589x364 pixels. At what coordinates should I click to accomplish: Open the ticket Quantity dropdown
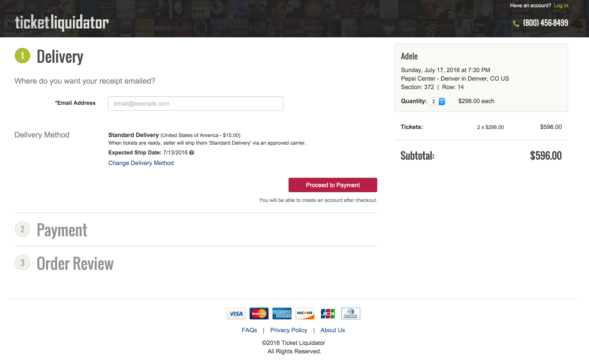click(437, 101)
